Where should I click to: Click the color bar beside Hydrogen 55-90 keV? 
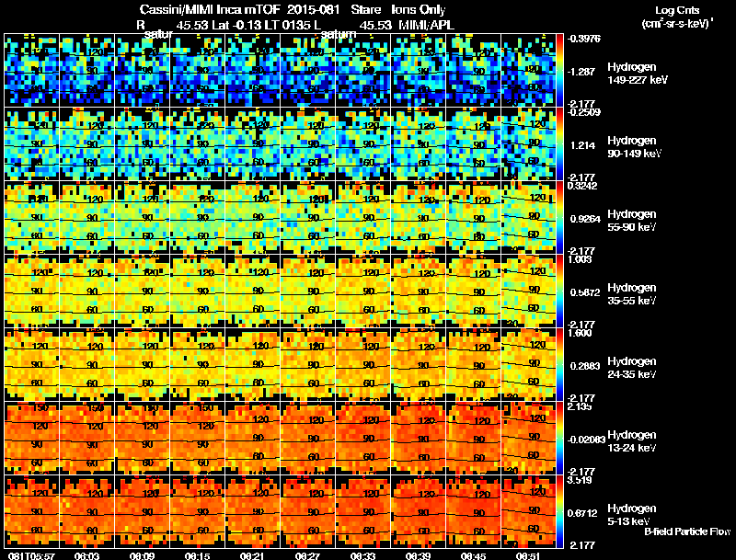pyautogui.click(x=560, y=218)
